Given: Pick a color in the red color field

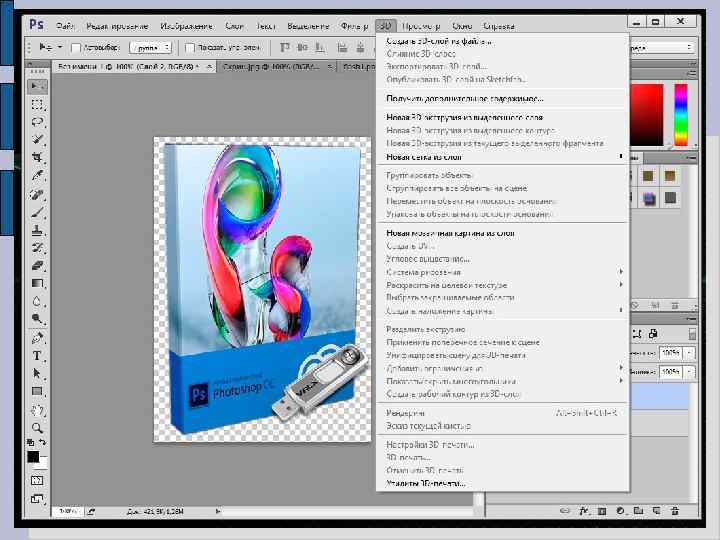Looking at the screenshot, I should point(647,115).
